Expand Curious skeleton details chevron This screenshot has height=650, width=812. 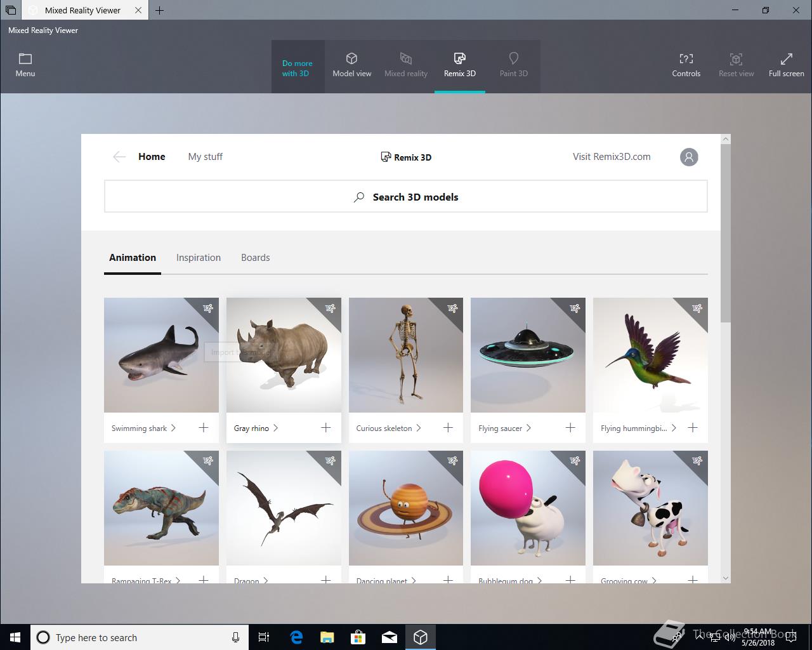(419, 428)
